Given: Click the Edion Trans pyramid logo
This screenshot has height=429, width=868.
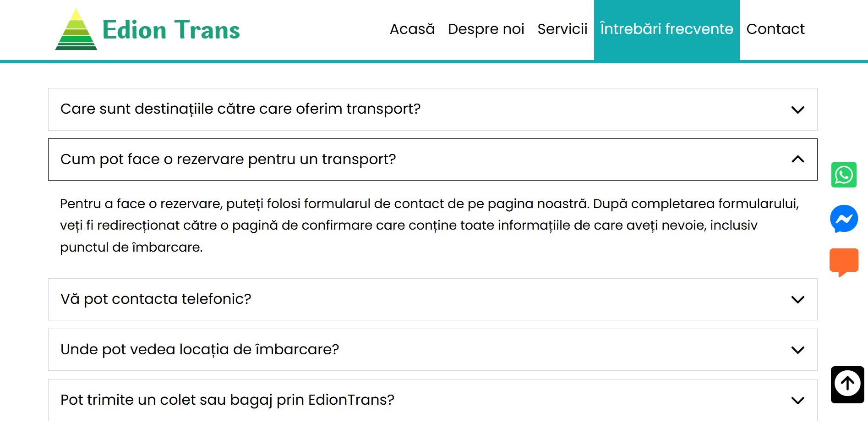Looking at the screenshot, I should click(76, 29).
